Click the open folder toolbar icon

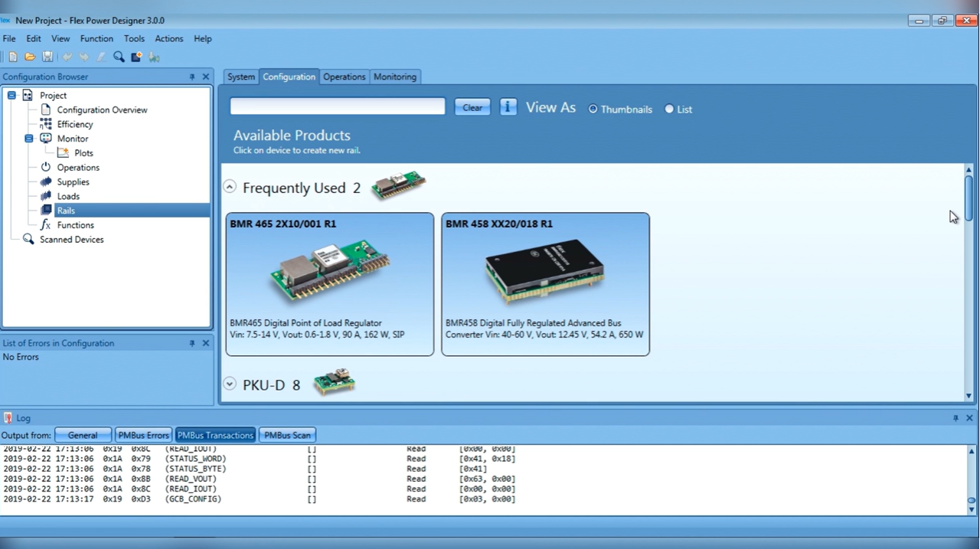tap(30, 57)
